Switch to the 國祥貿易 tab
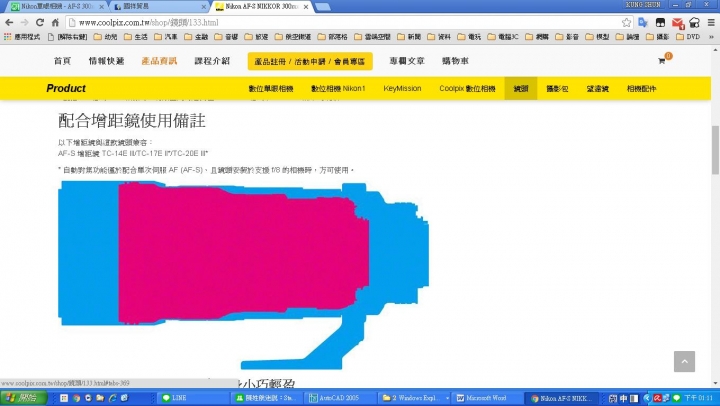Screen dimensions: 720x406 (158, 7)
